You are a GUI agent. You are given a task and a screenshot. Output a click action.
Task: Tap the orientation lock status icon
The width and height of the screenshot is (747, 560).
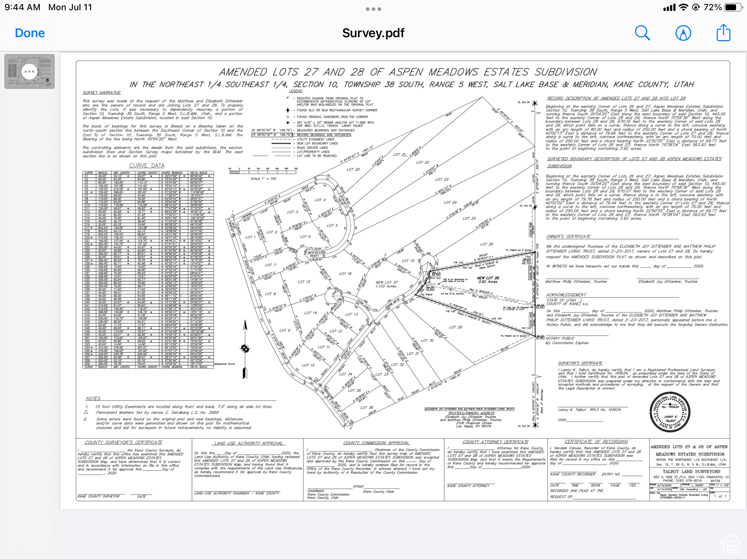pyautogui.click(x=696, y=7)
